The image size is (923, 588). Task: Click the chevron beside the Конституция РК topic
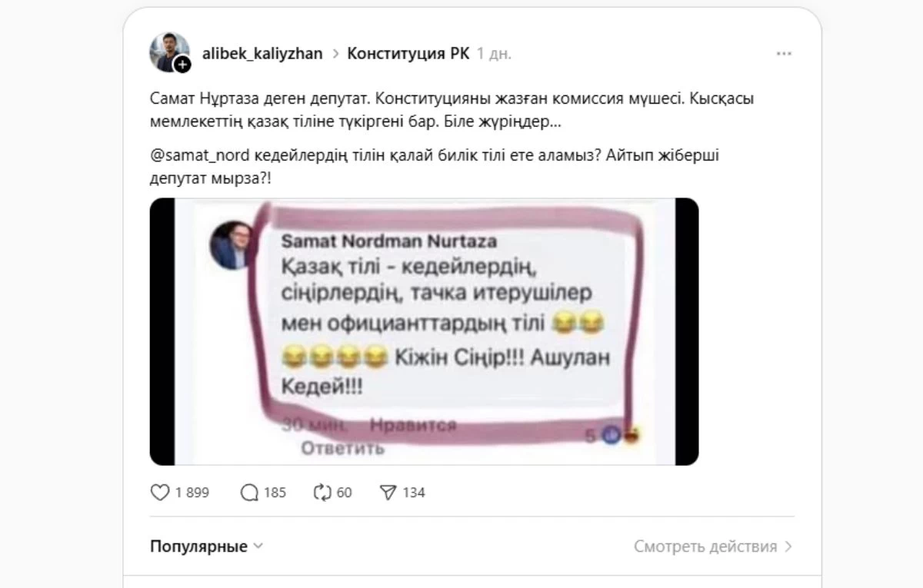point(335,54)
